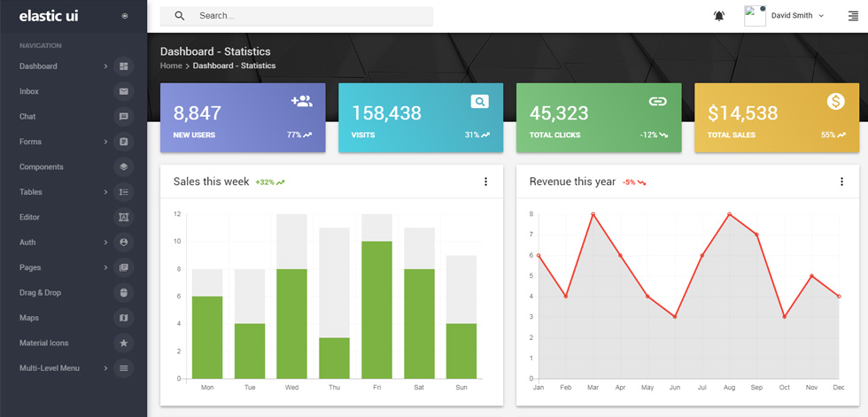Expand the Pages submenu chevron
The width and height of the screenshot is (868, 417).
105,267
